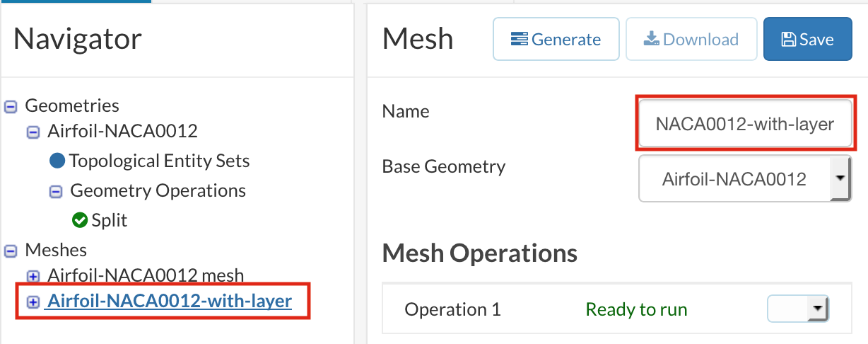This screenshot has width=868, height=344.
Task: Select the Split geometry operation
Action: tap(110, 221)
